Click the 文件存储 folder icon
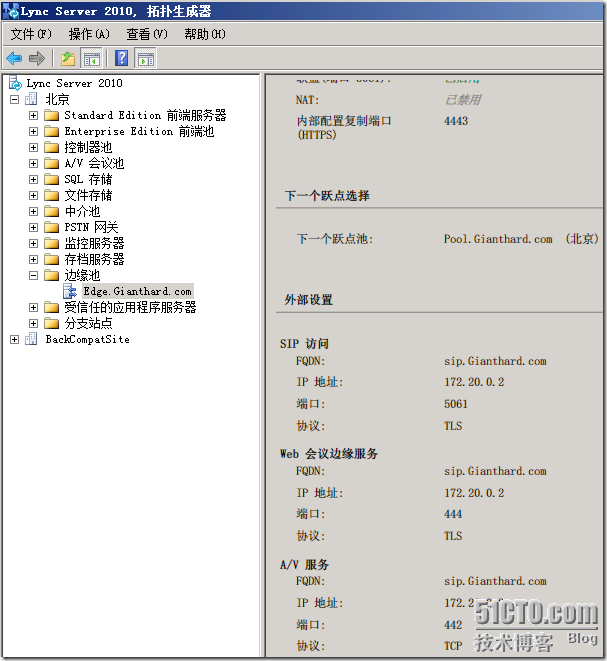Viewport: 607px width, 661px height. tap(51, 195)
